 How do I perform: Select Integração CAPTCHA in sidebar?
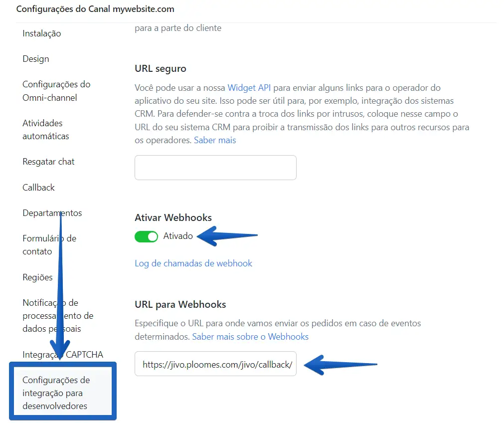(63, 355)
